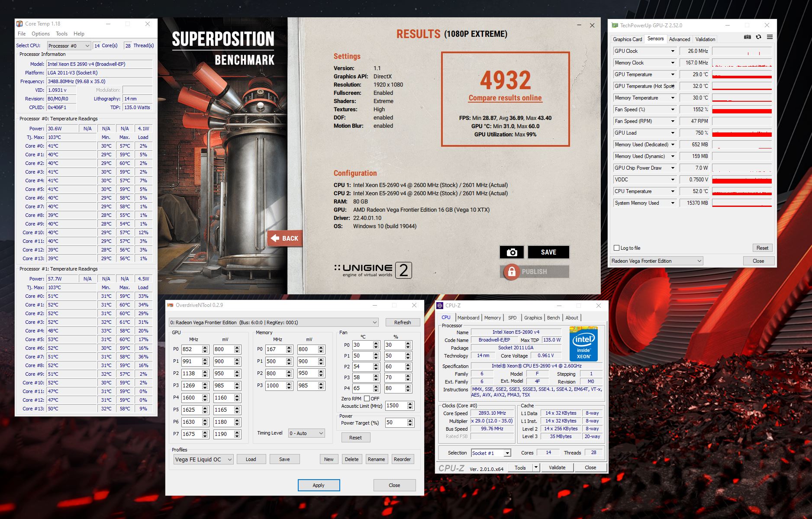
Task: Close the Superposition results with the X
Action: (x=592, y=26)
